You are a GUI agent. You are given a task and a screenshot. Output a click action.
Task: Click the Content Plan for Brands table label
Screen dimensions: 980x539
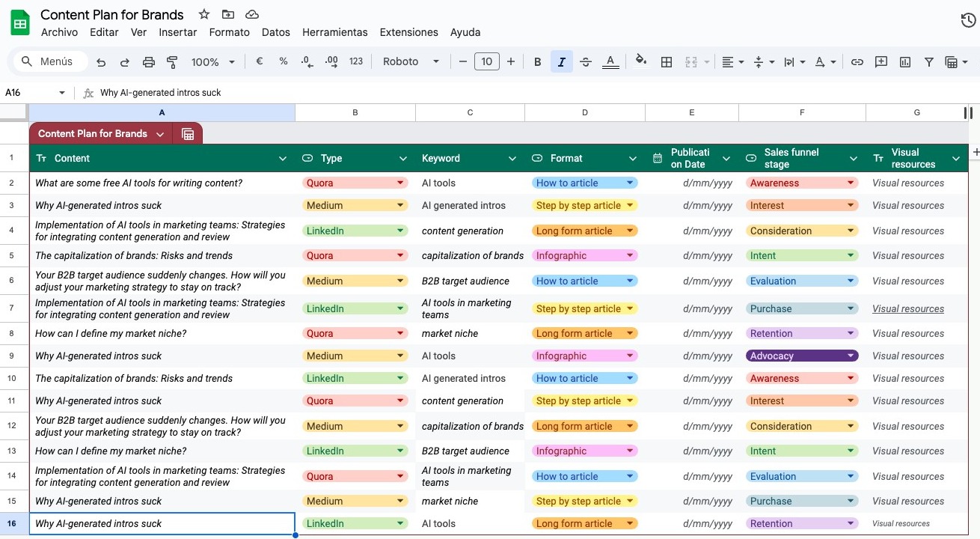(x=93, y=134)
